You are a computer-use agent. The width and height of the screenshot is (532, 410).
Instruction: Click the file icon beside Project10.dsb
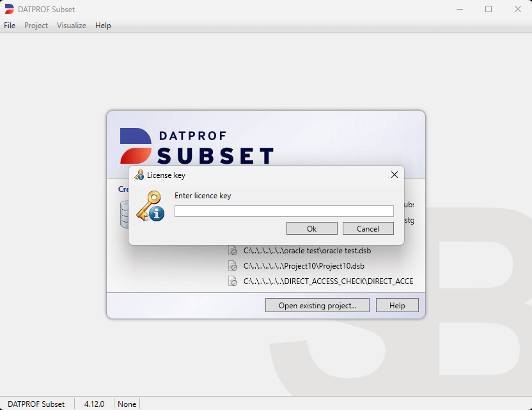(x=233, y=265)
